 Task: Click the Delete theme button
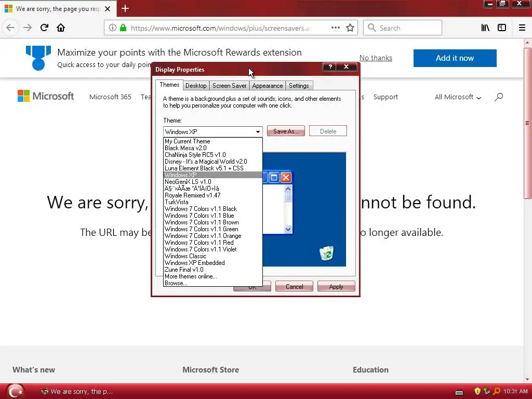tap(328, 131)
